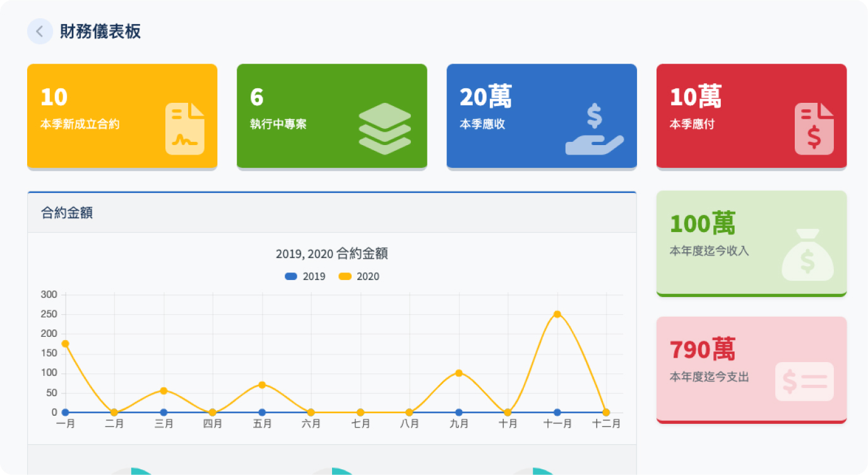Click the 九月 data point on 2020 line
Screen dimensions: 868x475
click(x=459, y=373)
